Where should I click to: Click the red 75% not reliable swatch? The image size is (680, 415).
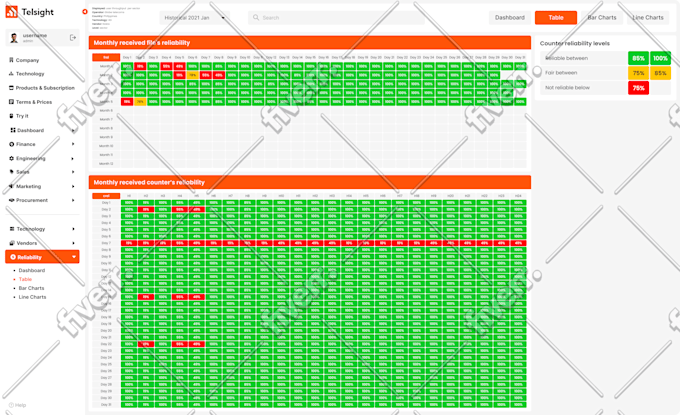click(x=638, y=88)
